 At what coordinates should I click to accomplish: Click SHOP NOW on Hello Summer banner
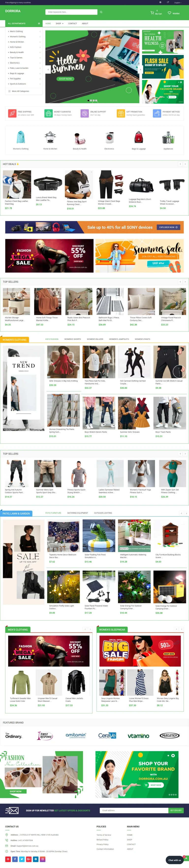tap(65, 79)
